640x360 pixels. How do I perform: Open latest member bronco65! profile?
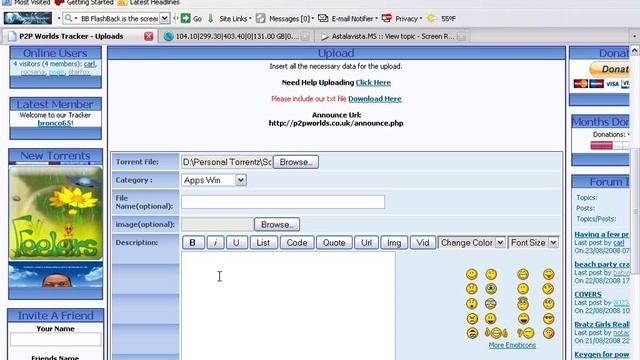point(55,123)
